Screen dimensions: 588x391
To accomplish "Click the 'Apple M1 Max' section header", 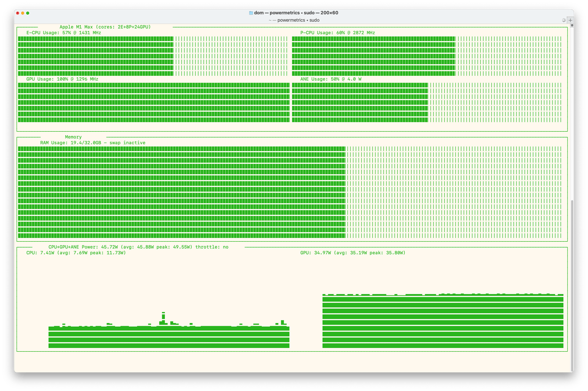I will pos(105,27).
